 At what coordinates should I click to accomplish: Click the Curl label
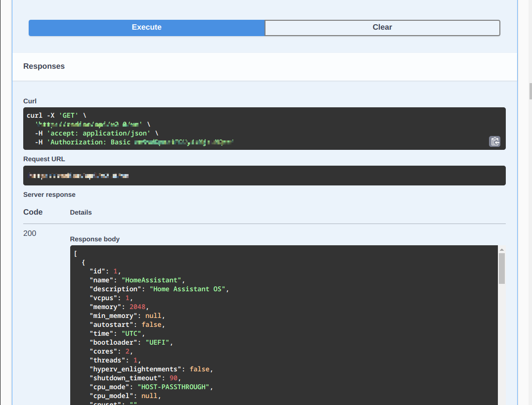[x=30, y=101]
